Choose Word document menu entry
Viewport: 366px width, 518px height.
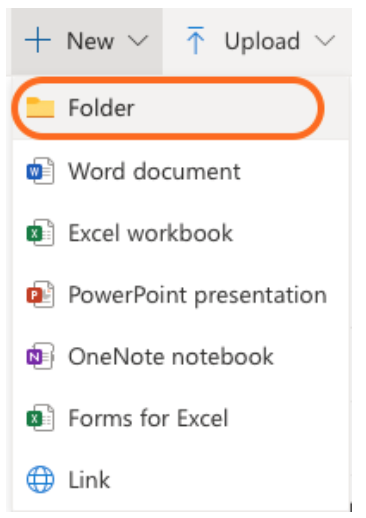pos(181,171)
